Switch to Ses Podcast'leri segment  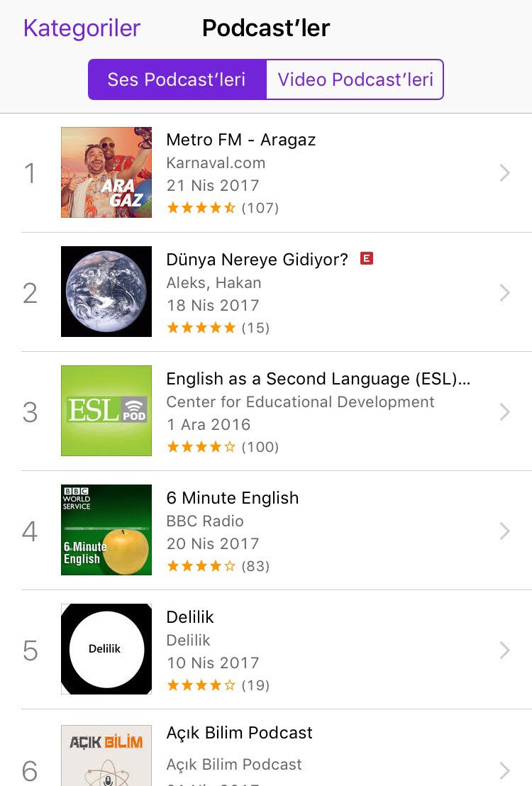177,79
